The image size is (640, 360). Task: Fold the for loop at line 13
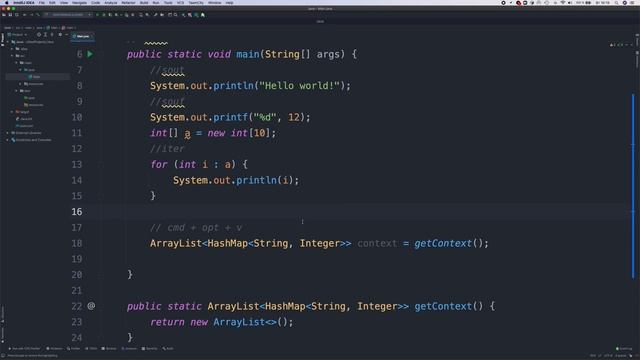click(x=100, y=164)
